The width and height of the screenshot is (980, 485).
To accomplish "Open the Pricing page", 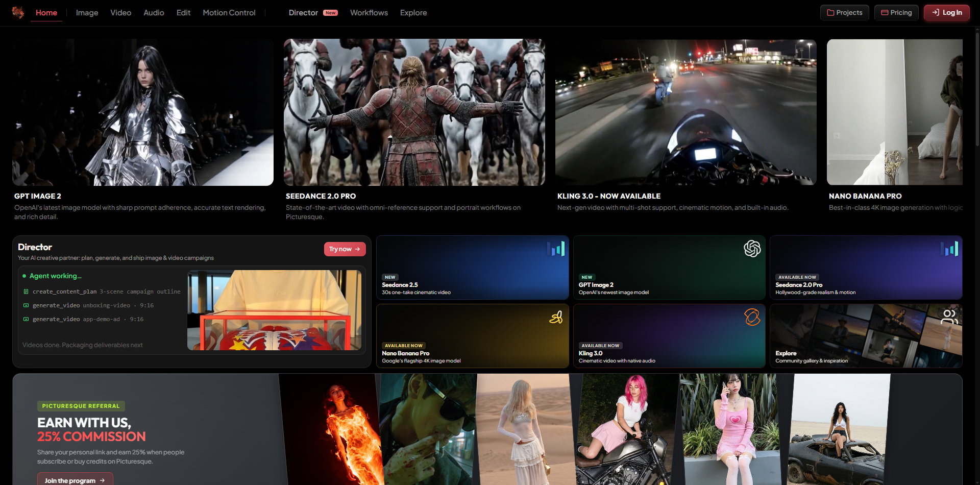I will click(896, 13).
